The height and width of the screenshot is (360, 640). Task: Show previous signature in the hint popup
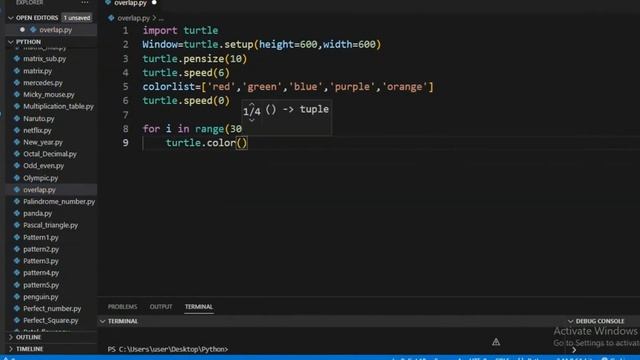click(252, 104)
